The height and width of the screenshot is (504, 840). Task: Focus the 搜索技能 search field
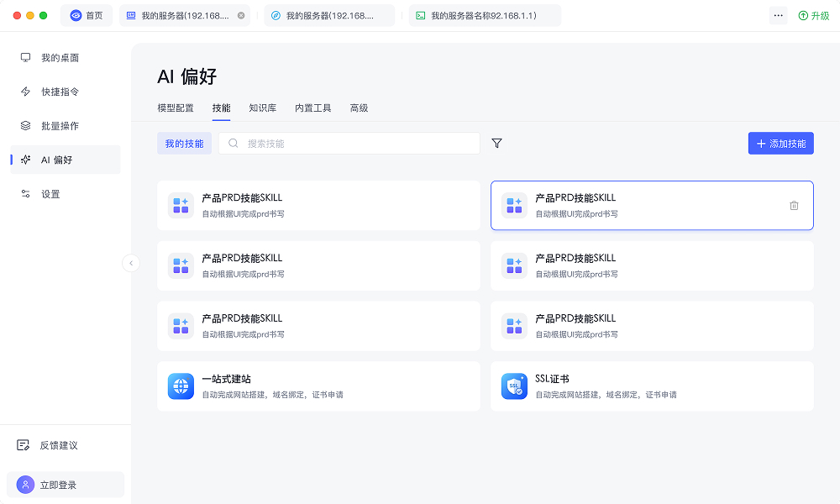coord(349,144)
